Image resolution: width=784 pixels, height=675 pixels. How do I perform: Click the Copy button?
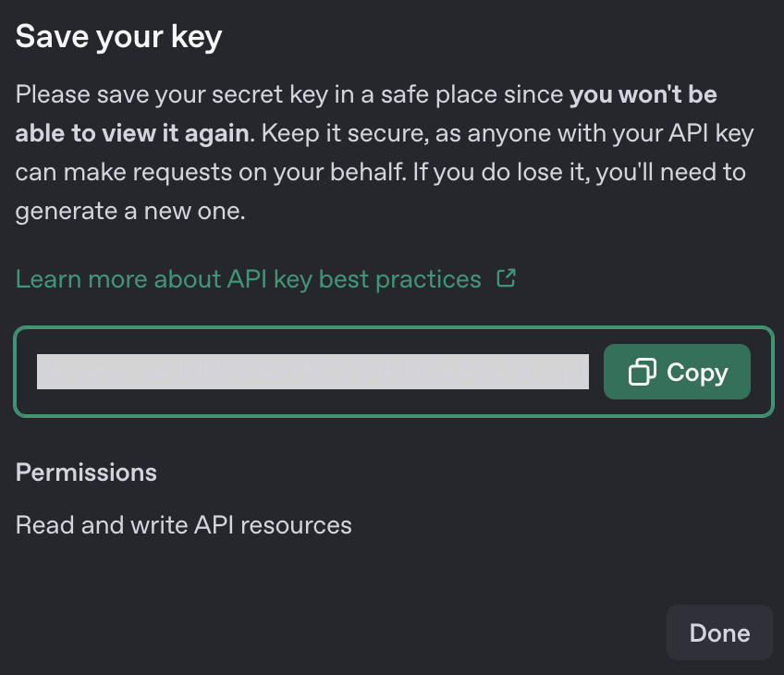[677, 372]
